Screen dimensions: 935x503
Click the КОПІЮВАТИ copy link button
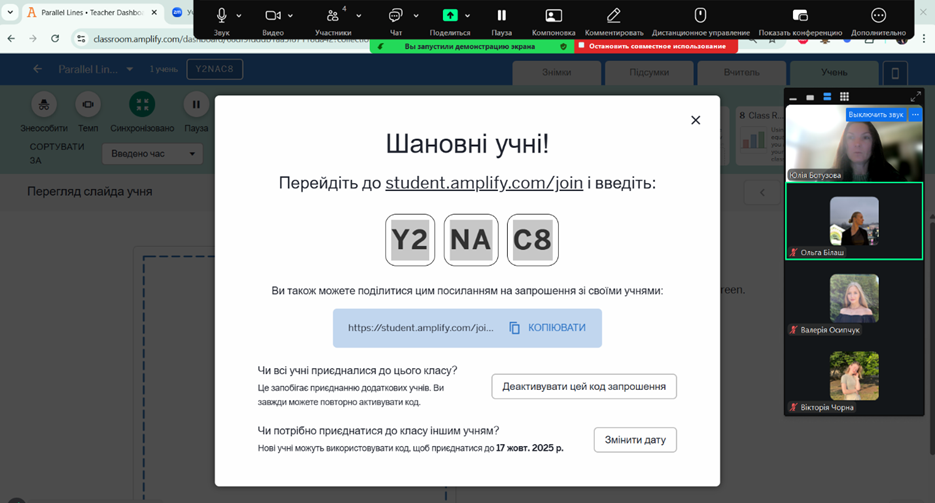pyautogui.click(x=547, y=327)
